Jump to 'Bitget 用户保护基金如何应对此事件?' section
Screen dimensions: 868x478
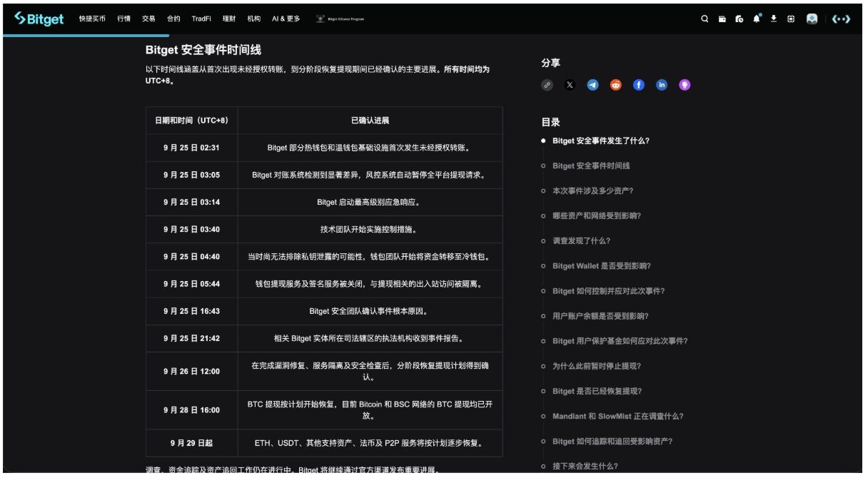pyautogui.click(x=620, y=340)
